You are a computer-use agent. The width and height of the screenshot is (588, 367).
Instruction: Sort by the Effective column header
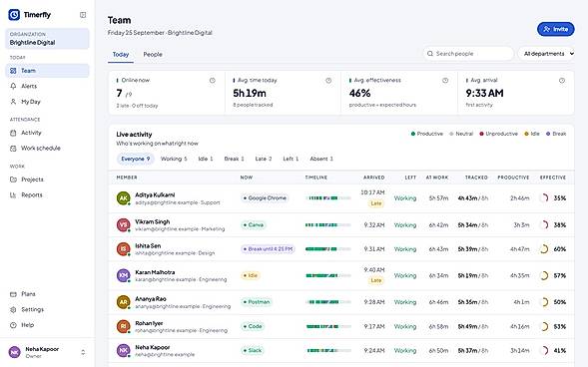pos(553,178)
